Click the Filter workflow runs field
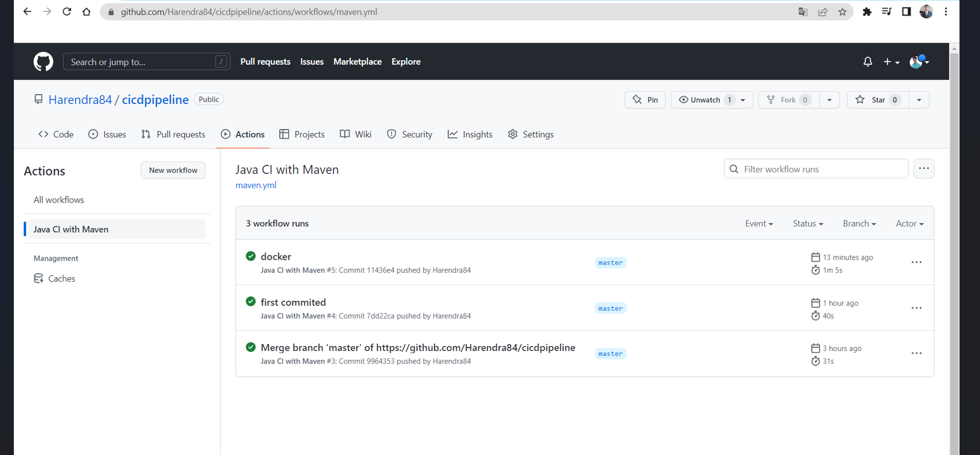This screenshot has height=455, width=980. [x=816, y=169]
